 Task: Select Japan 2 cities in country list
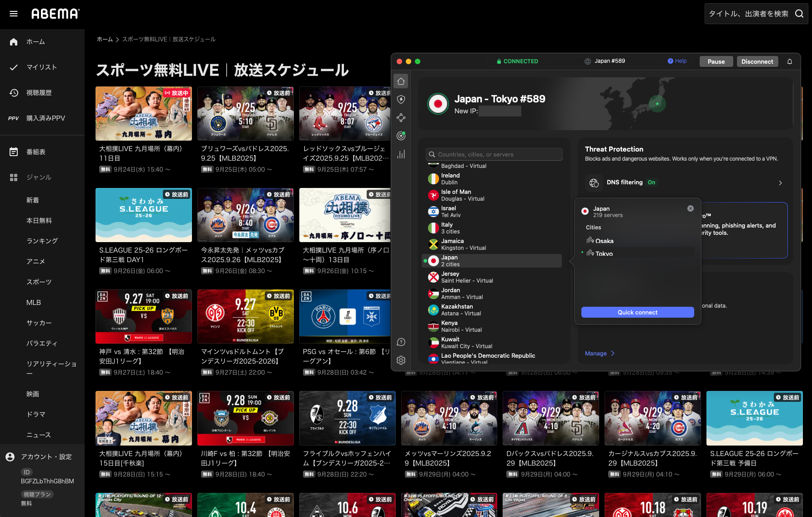tap(492, 261)
